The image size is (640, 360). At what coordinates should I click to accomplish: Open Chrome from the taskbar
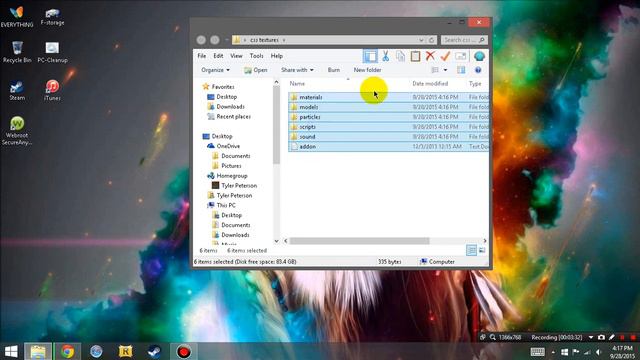pyautogui.click(x=67, y=351)
